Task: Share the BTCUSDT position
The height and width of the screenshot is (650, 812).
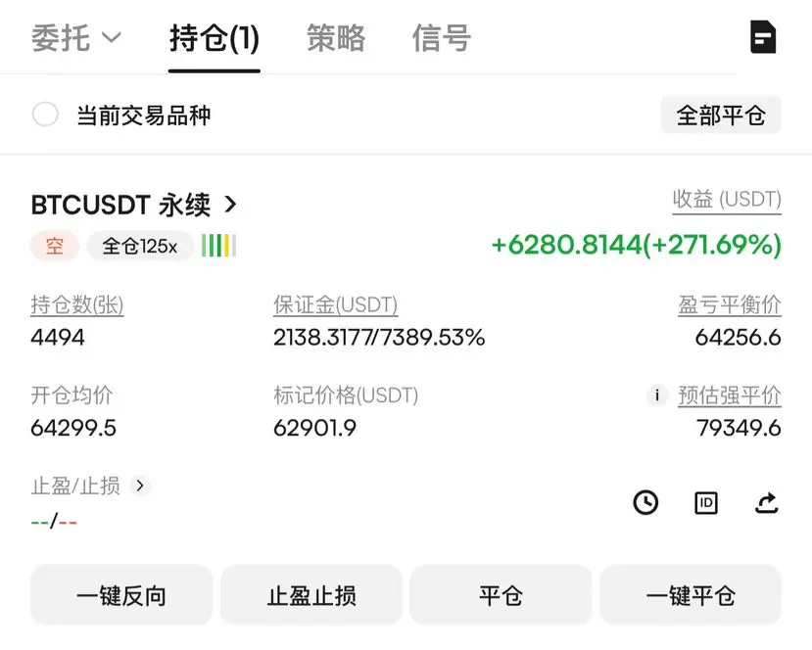Action: (x=766, y=502)
